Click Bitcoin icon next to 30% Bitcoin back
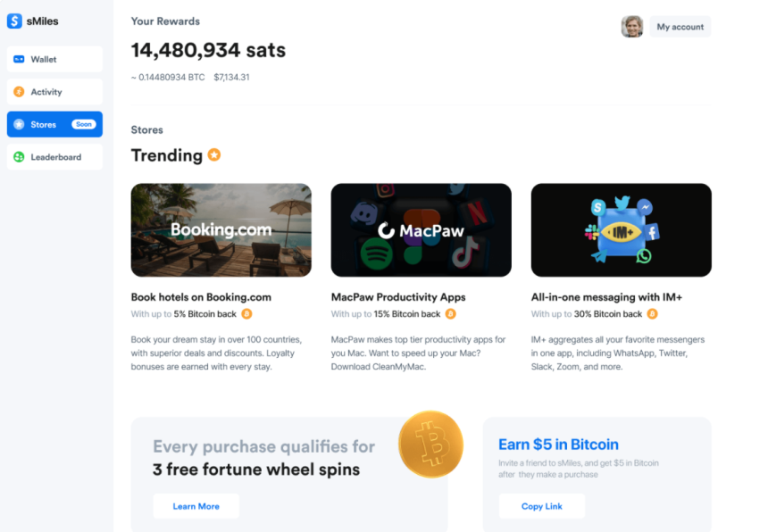The width and height of the screenshot is (768, 532). pyautogui.click(x=653, y=314)
